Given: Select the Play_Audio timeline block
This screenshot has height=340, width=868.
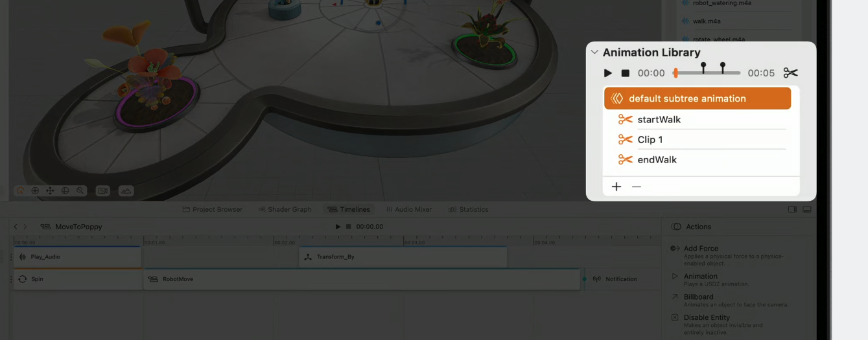Looking at the screenshot, I should 77,257.
